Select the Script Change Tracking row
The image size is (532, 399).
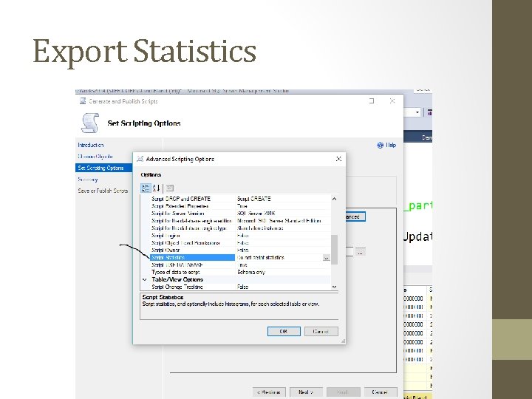pyautogui.click(x=240, y=287)
